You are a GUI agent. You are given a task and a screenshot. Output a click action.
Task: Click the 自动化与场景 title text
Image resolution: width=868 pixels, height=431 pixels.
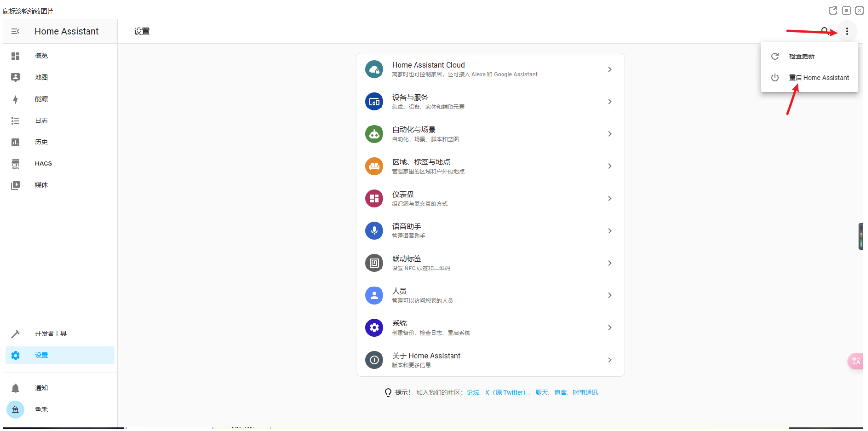click(414, 130)
